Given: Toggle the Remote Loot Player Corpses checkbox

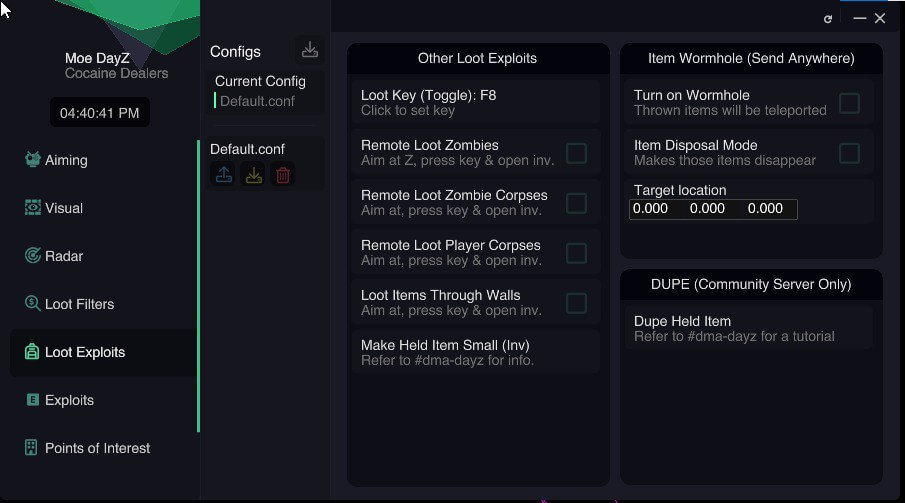Looking at the screenshot, I should [x=576, y=253].
